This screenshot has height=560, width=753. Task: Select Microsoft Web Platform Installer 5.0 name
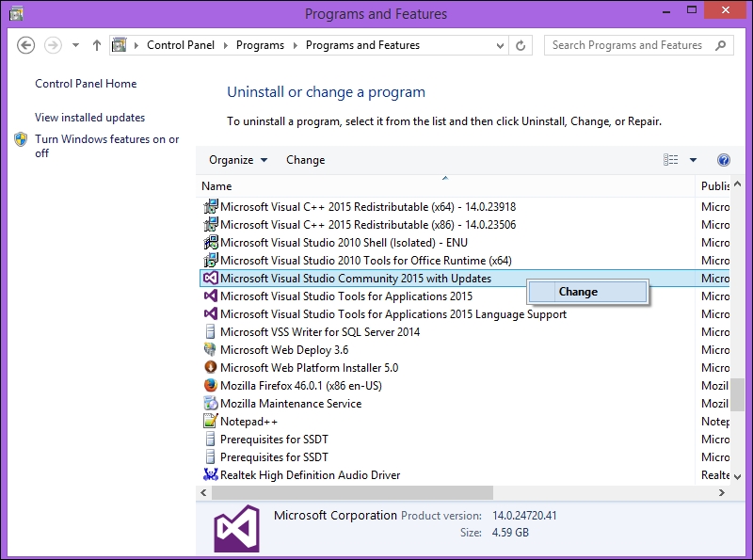pos(310,368)
